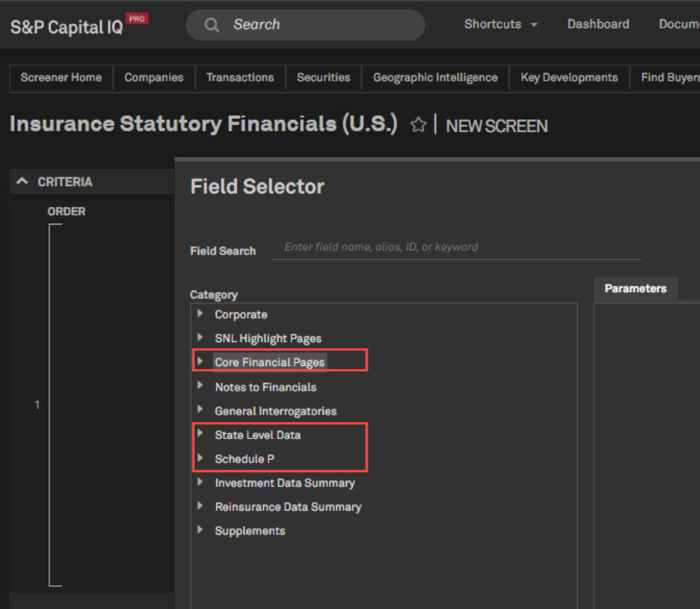Select the Supplements category label

tap(250, 531)
